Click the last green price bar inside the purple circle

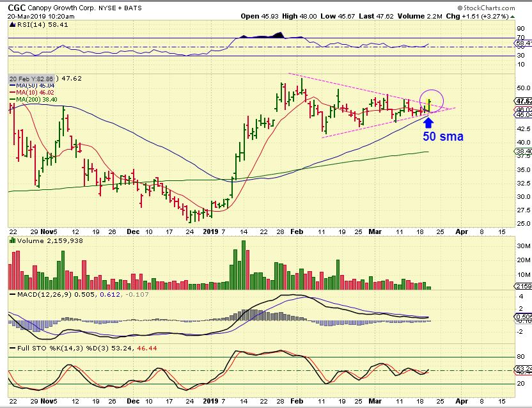tap(430, 106)
